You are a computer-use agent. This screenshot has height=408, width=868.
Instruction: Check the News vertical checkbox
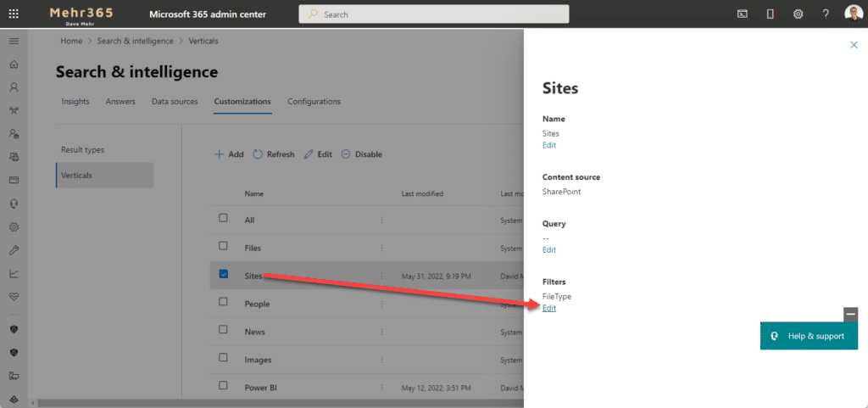click(223, 329)
